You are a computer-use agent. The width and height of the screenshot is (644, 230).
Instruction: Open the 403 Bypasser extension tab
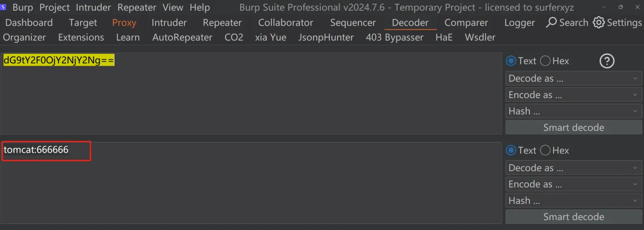click(x=394, y=37)
